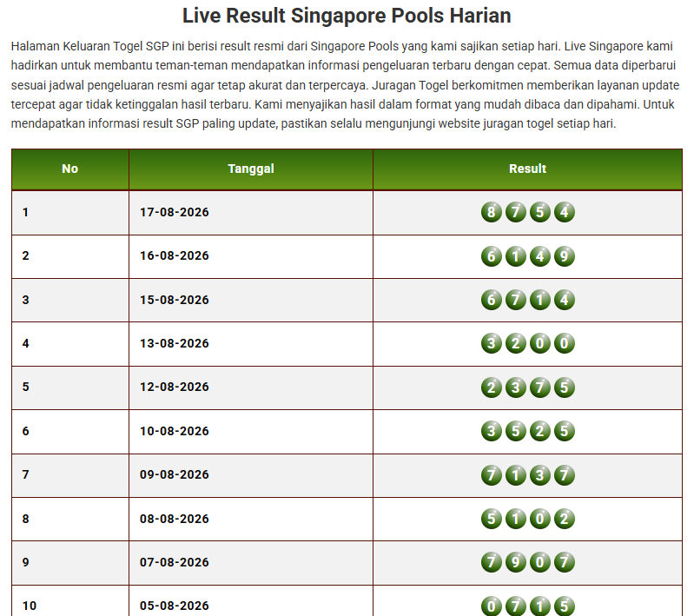
Task: Click row number 6 cell
Action: 70,431
